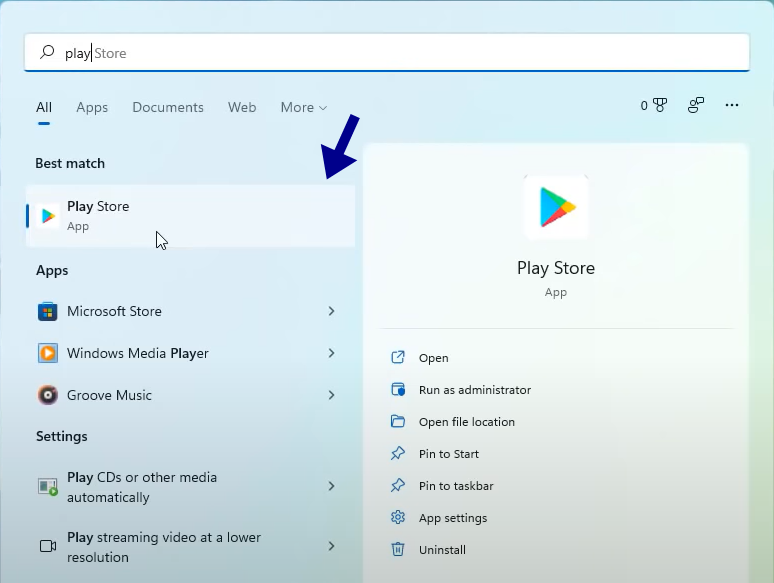Expand Groove Music result chevron

[331, 395]
